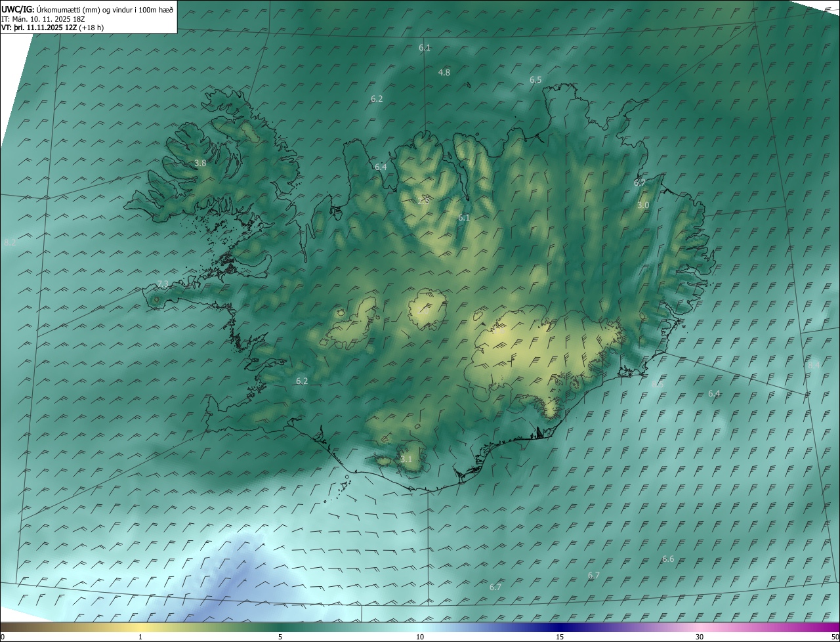
Task: Click the 3.1 value label on the southern glacier
Action: click(406, 459)
